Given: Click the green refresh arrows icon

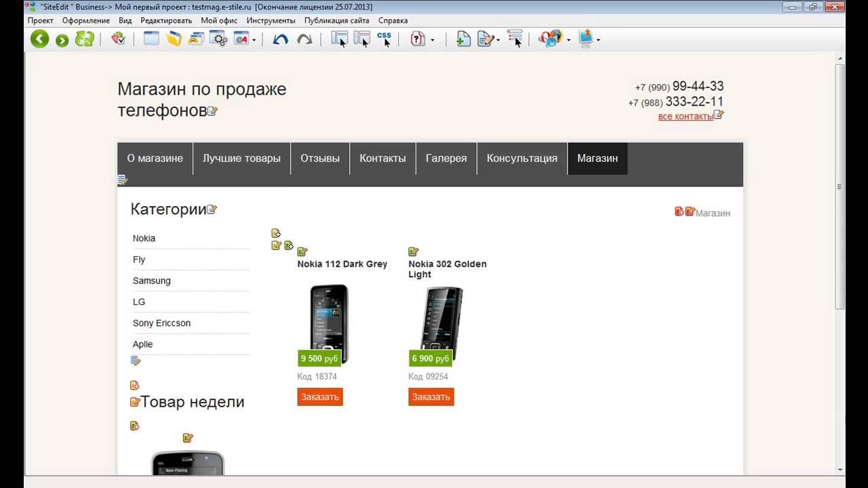Looking at the screenshot, I should coord(85,39).
